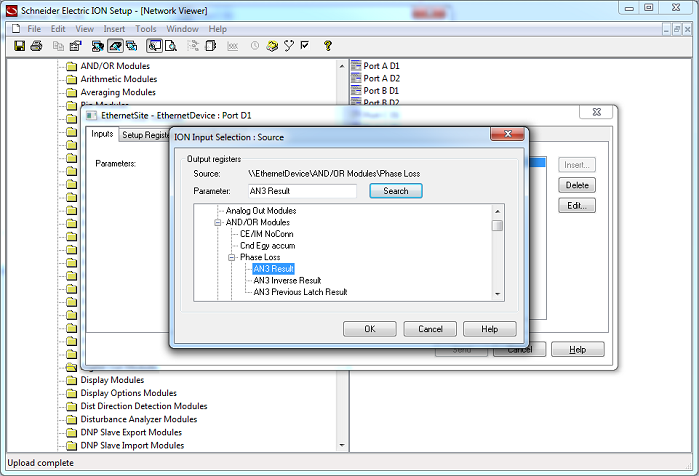Click the greyed-out clock toolbar icon
This screenshot has height=476, width=699.
point(255,45)
